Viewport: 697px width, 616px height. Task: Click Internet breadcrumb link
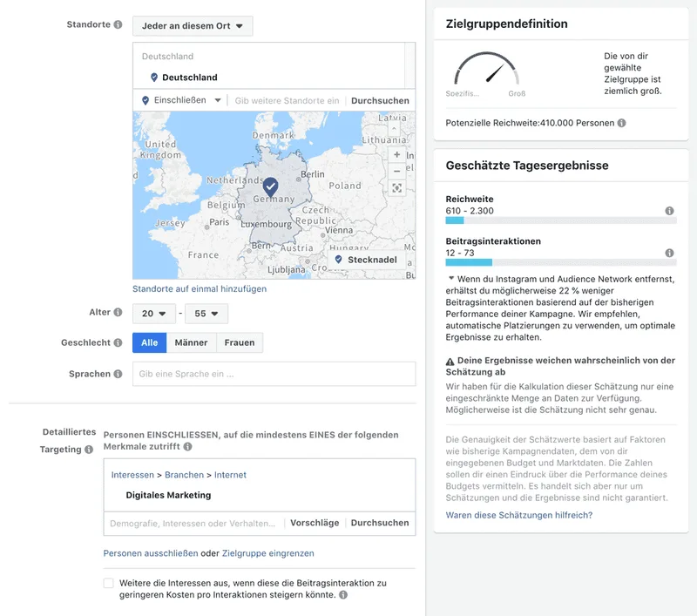pyautogui.click(x=230, y=475)
